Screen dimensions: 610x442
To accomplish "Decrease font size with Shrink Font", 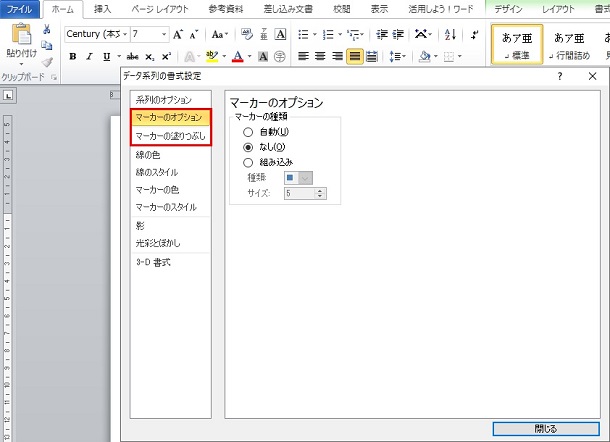I will tap(194, 35).
